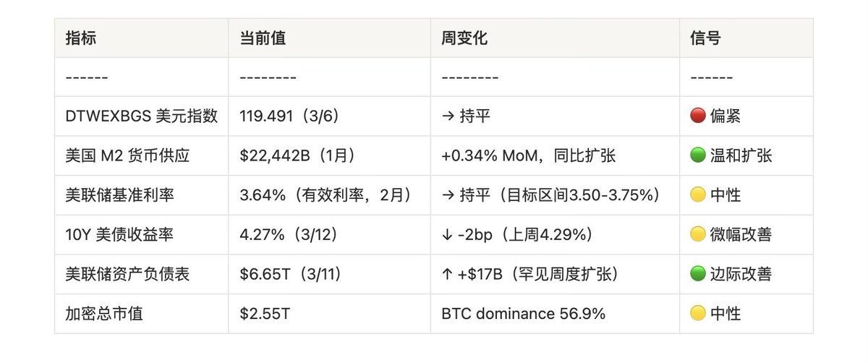Image resolution: width=868 pixels, height=363 pixels.
Task: Select the BTC dominance 56.9% cell
Action: pos(523,313)
